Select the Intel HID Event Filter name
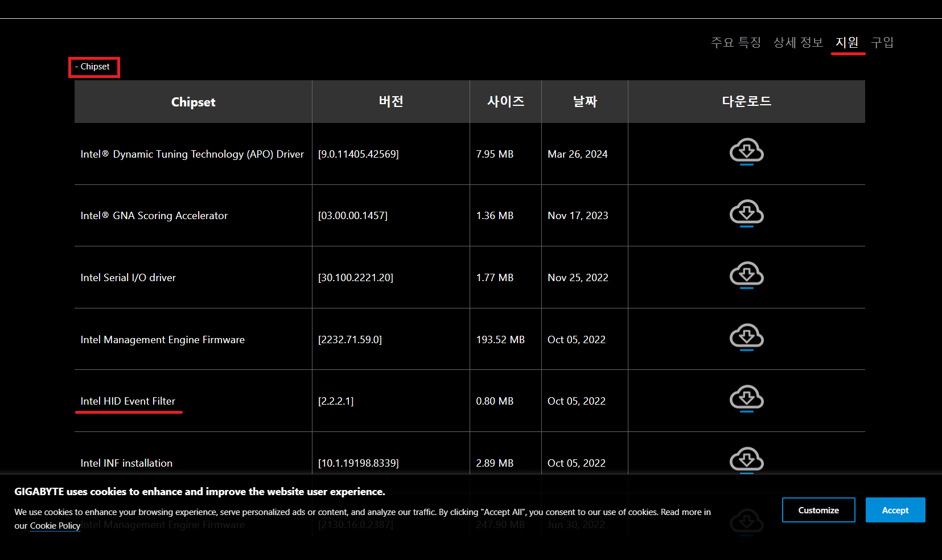This screenshot has height=560, width=942. [x=128, y=401]
